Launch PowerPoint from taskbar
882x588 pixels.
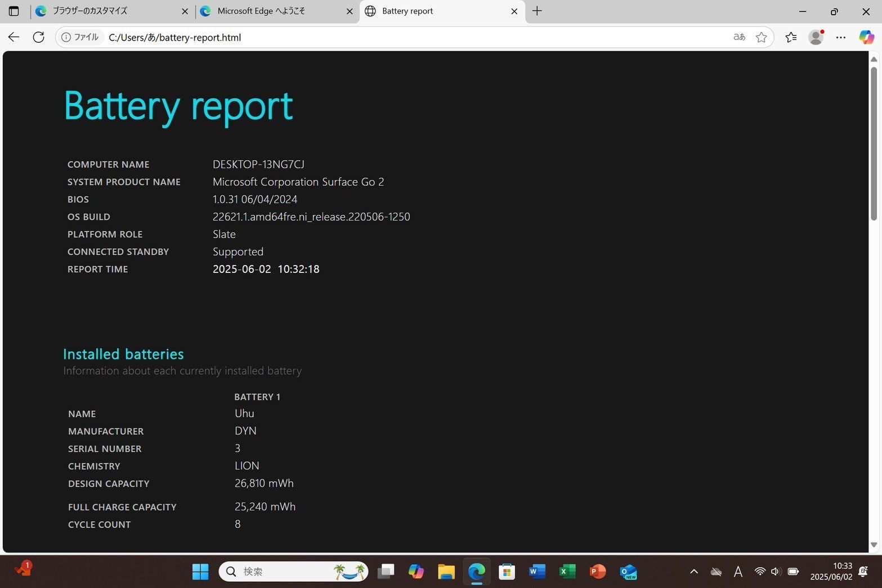[597, 572]
